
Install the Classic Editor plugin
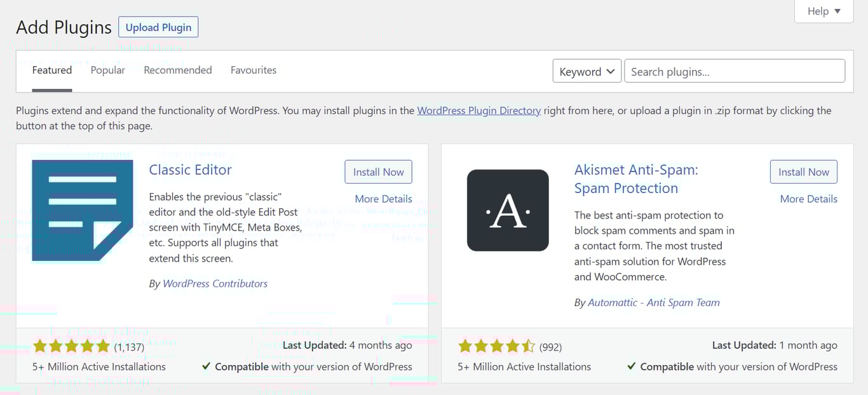(x=378, y=171)
